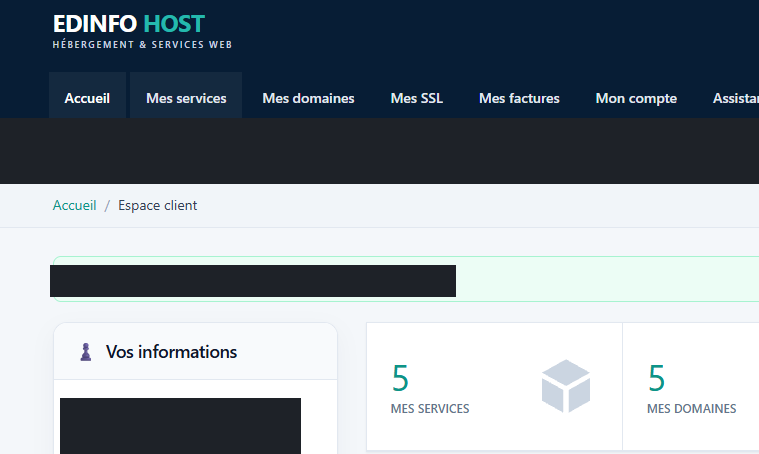The height and width of the screenshot is (454, 759).
Task: Click the cube icon in Mes Services card
Action: 566,386
